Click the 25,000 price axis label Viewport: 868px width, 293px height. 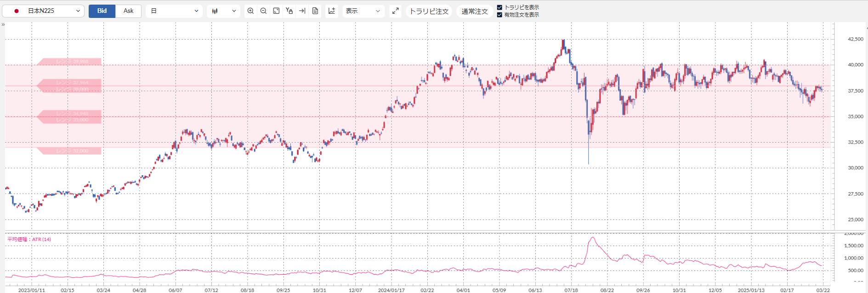[x=856, y=219]
